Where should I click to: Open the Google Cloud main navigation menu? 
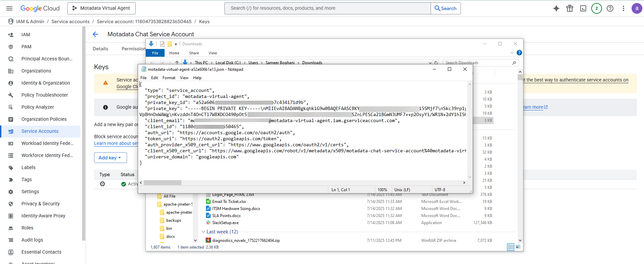(x=9, y=8)
